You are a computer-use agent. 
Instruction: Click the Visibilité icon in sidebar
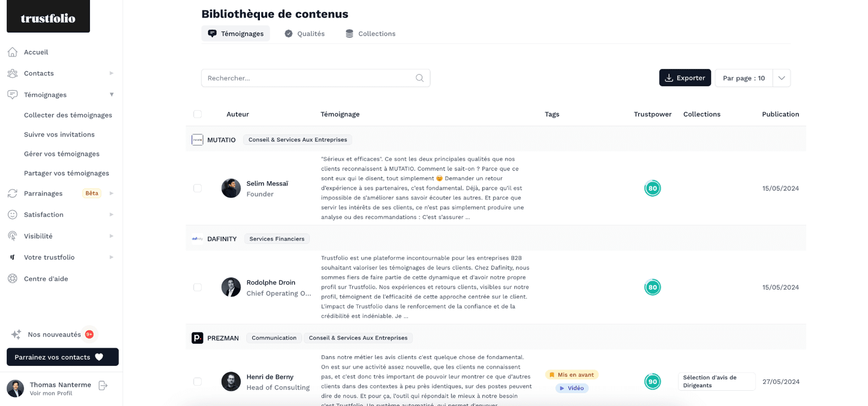[12, 236]
